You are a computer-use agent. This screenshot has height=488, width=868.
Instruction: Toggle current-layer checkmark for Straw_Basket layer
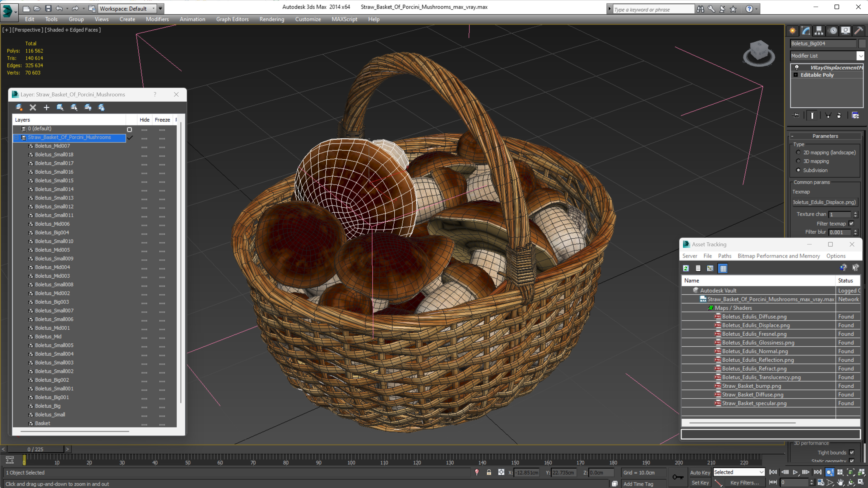130,137
